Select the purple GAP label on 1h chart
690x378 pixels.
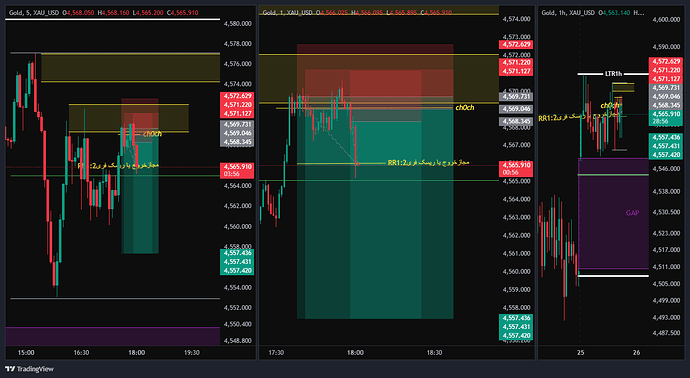pyautogui.click(x=632, y=213)
